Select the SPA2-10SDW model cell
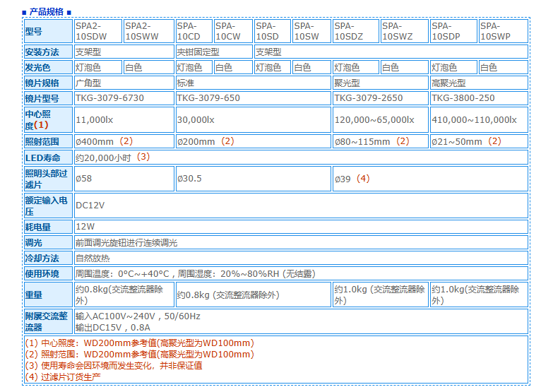The width and height of the screenshot is (541, 392). 98,30
